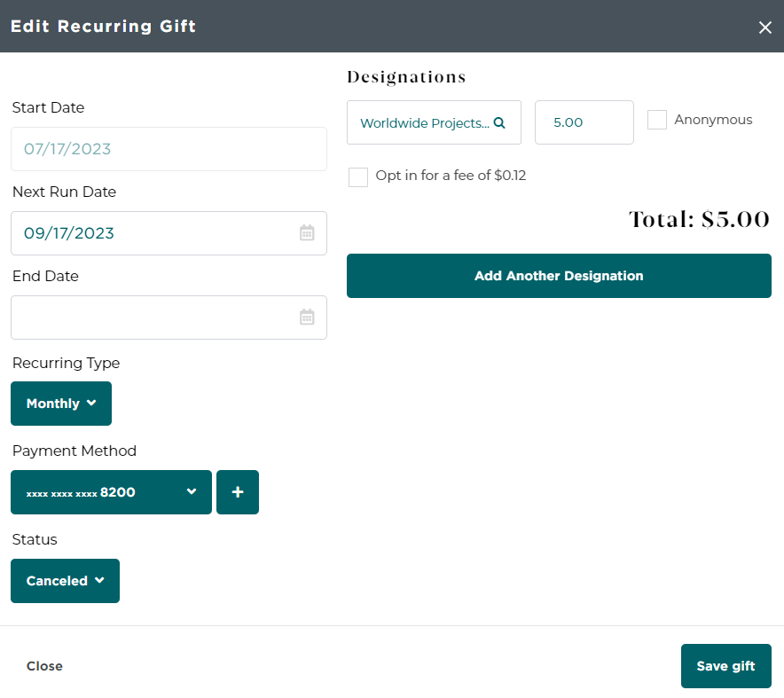This screenshot has height=698, width=784.
Task: Opt in for the $0.12 fee
Action: tap(357, 176)
